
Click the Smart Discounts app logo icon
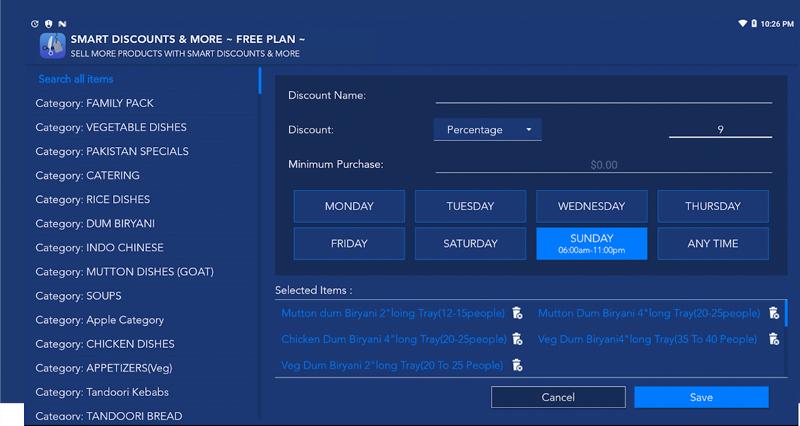[x=52, y=46]
